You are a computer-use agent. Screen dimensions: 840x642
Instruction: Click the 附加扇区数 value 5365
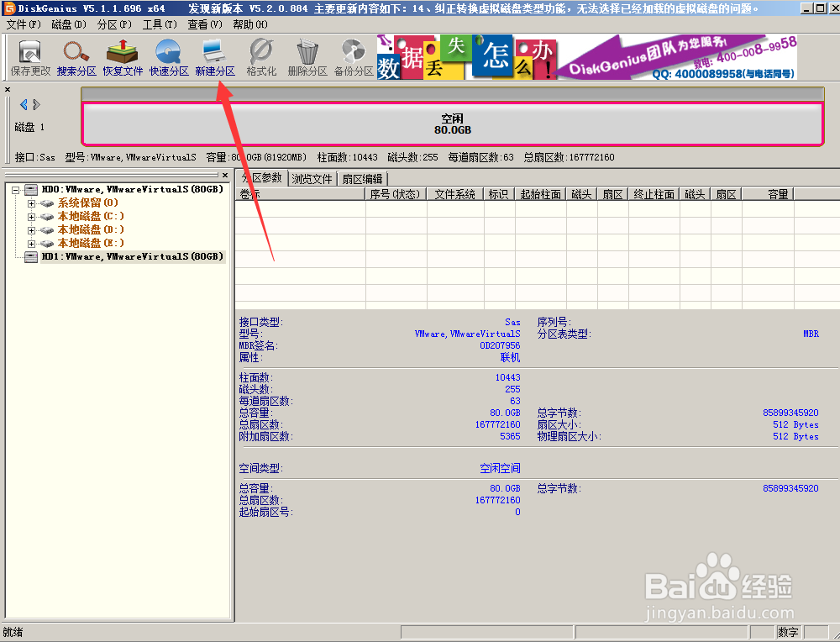[510, 436]
